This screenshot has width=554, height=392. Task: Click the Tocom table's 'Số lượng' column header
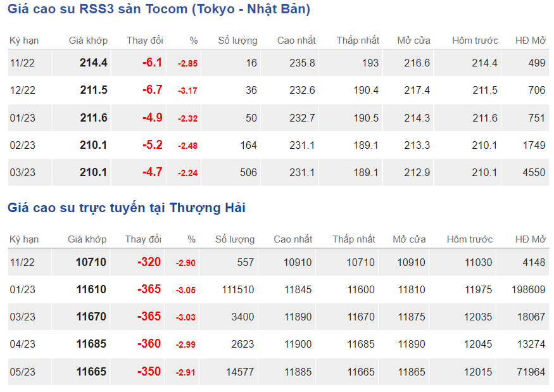(x=237, y=41)
